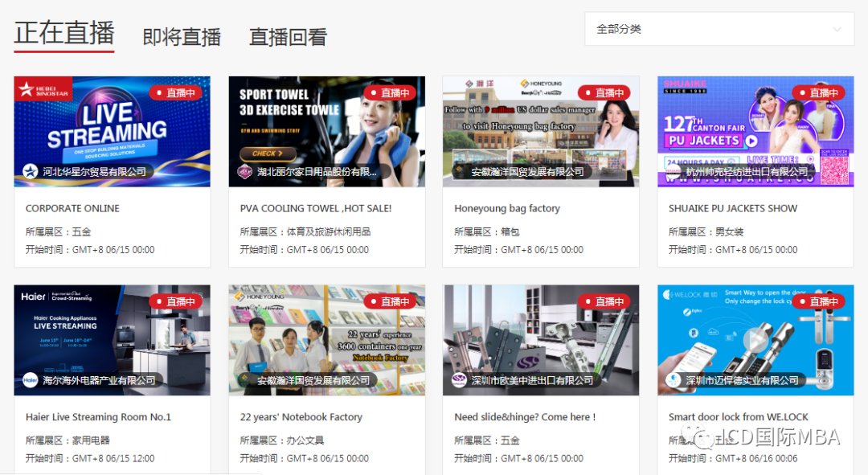Image resolution: width=868 pixels, height=475 pixels.
Task: Expand the 全部分类 category dropdown
Action: (x=719, y=29)
